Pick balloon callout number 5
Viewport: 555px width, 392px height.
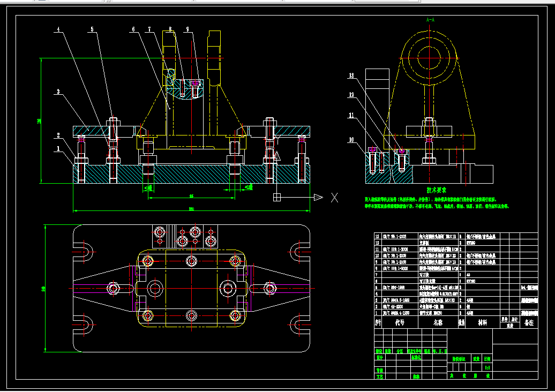click(92, 29)
